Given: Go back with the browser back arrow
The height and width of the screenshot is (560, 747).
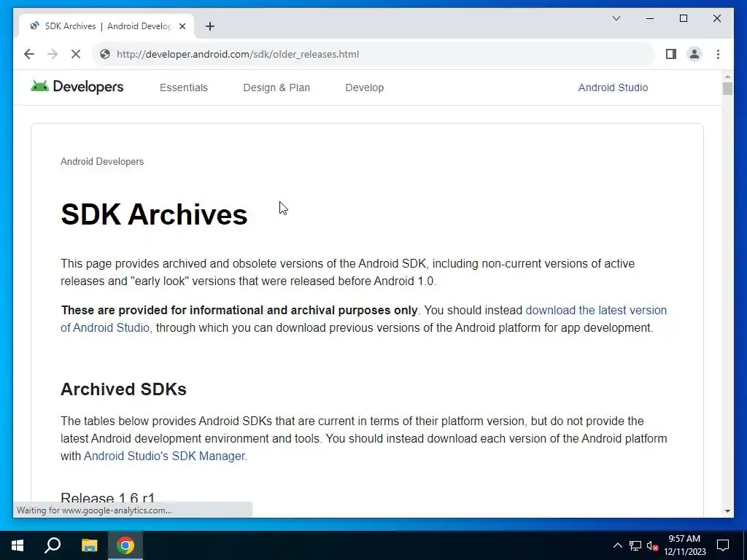Looking at the screenshot, I should tap(29, 54).
